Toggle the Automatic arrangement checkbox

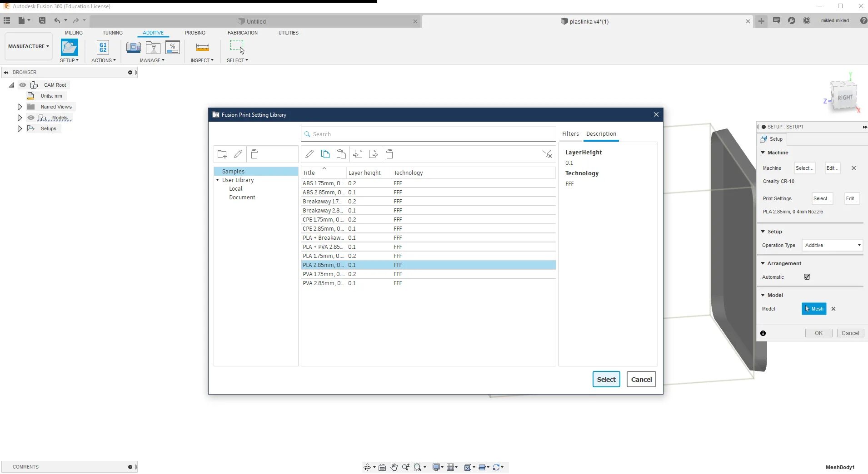(x=807, y=277)
